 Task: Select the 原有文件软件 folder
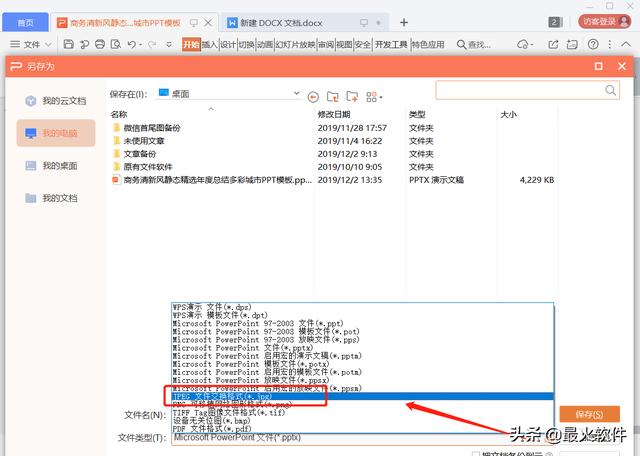coord(148,167)
